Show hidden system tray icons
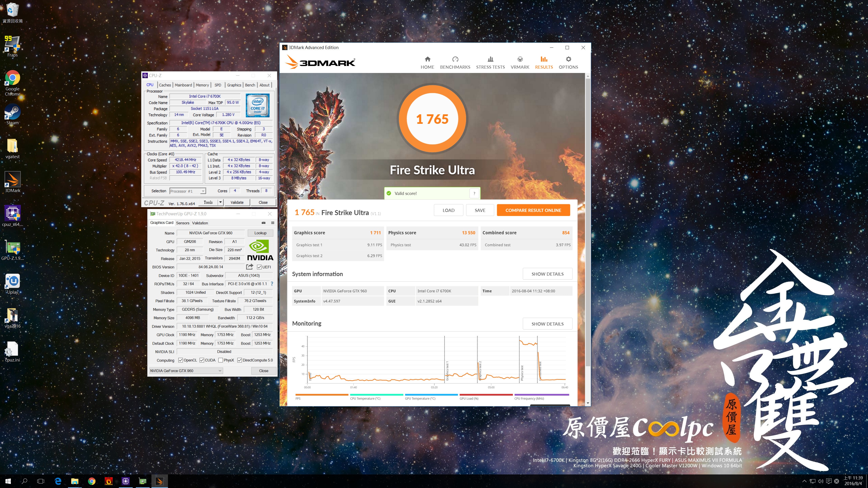 (x=804, y=481)
